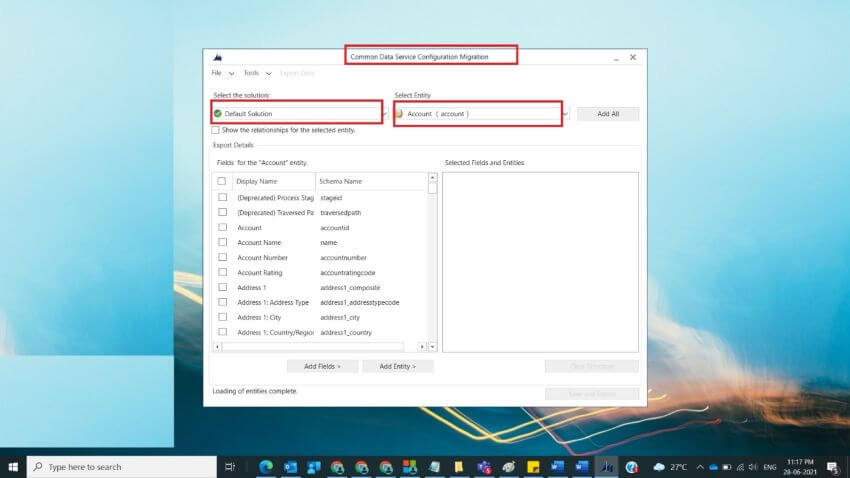850x478 pixels.
Task: Open the File menu
Action: click(222, 73)
